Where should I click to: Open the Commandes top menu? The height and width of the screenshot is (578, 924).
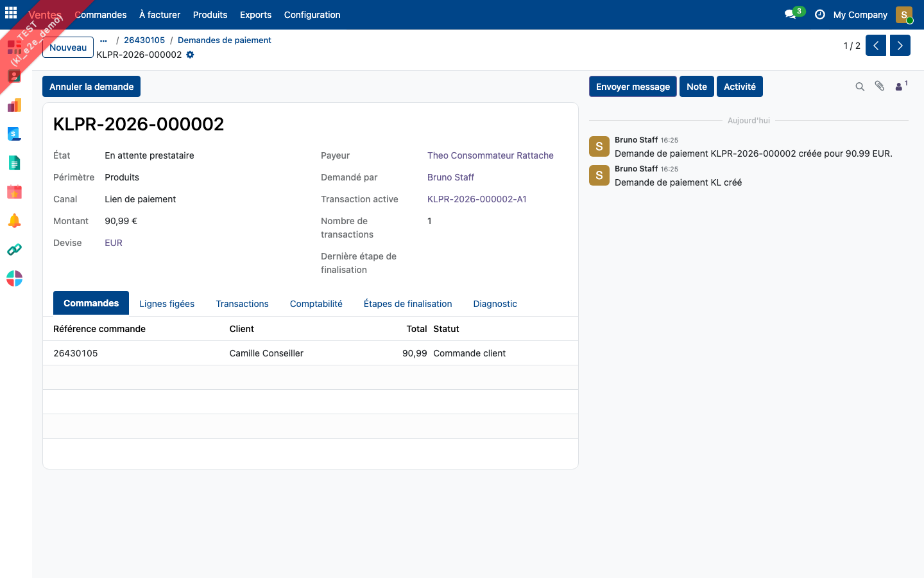click(x=101, y=15)
